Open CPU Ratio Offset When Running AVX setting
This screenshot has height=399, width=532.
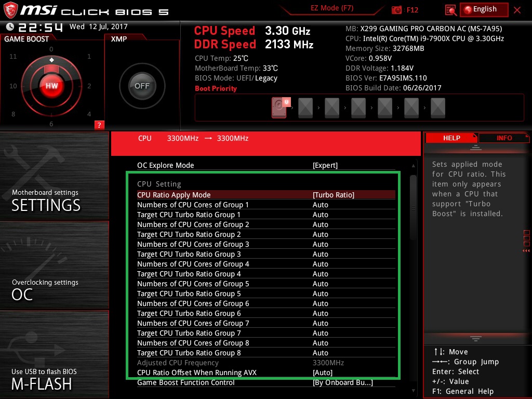coord(266,372)
